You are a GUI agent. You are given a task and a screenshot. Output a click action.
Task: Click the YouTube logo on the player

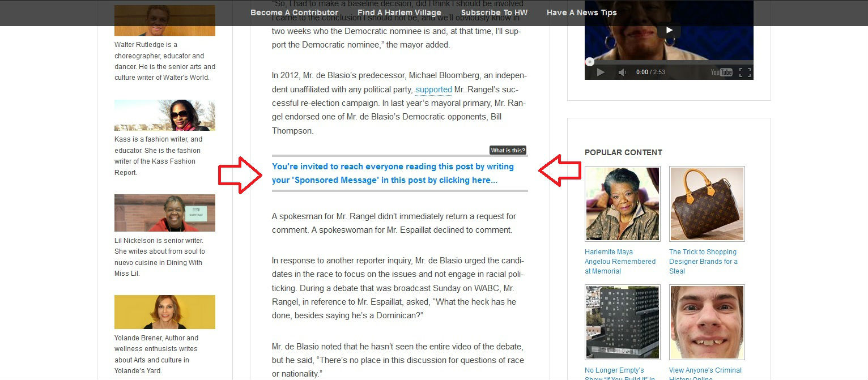tap(722, 72)
